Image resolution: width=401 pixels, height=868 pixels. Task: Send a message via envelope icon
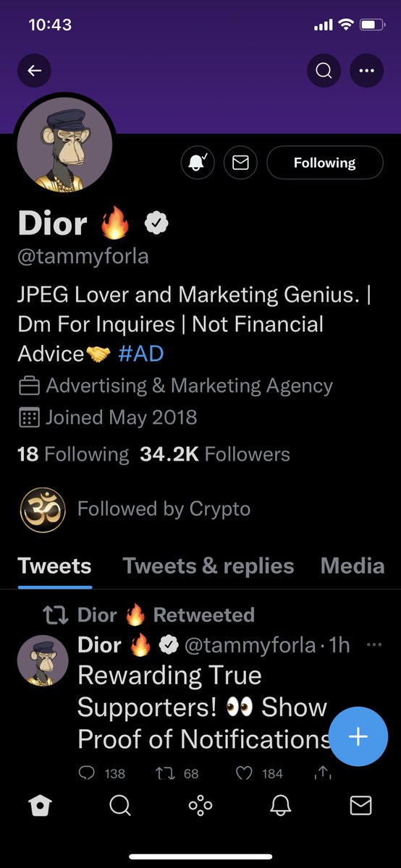(240, 163)
